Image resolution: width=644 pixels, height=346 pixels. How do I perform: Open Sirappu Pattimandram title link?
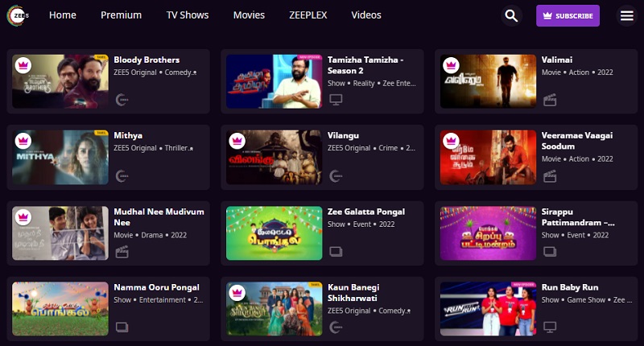577,216
